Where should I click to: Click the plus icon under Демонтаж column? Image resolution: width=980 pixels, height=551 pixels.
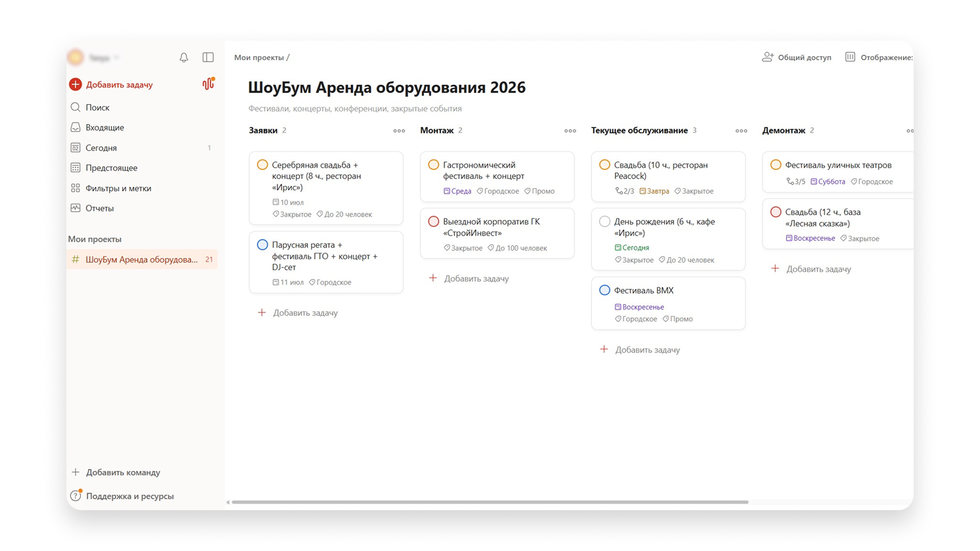coord(775,268)
